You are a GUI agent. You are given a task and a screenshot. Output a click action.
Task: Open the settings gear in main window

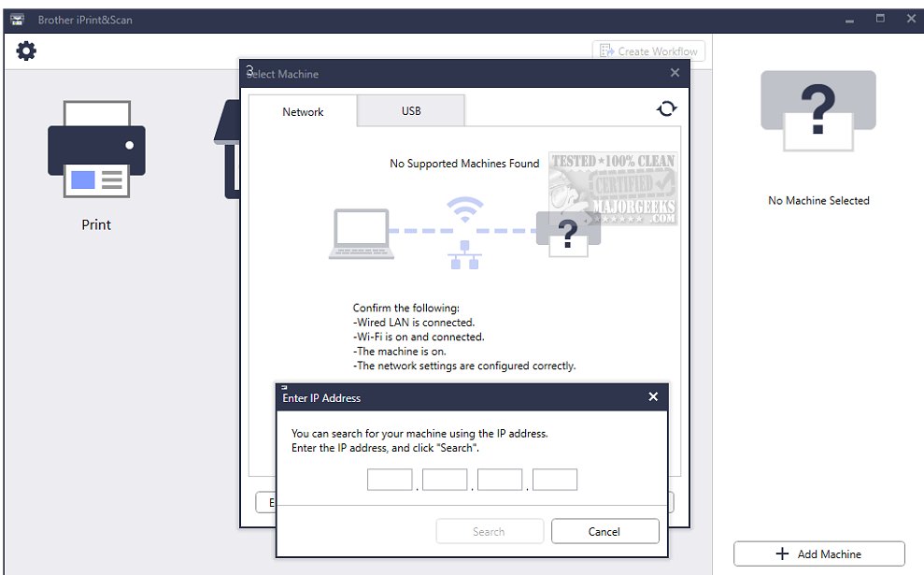26,50
